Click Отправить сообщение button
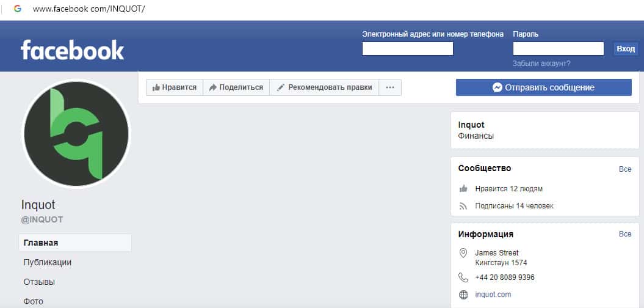This screenshot has width=644, height=308. 544,87
